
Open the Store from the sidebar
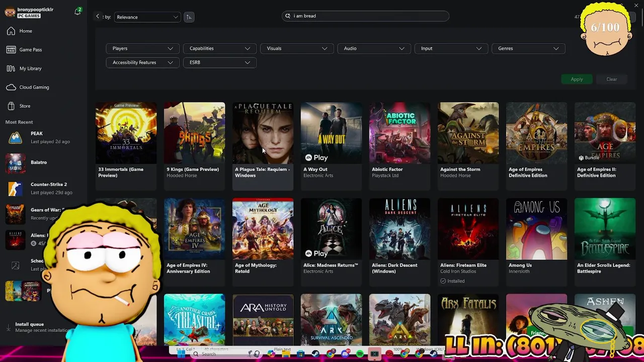(19, 106)
